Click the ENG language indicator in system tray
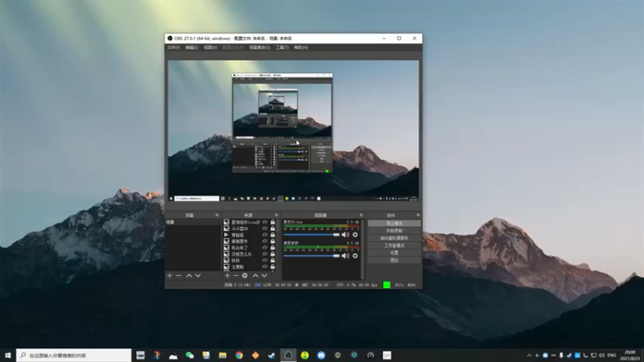644x362 pixels. (x=612, y=355)
